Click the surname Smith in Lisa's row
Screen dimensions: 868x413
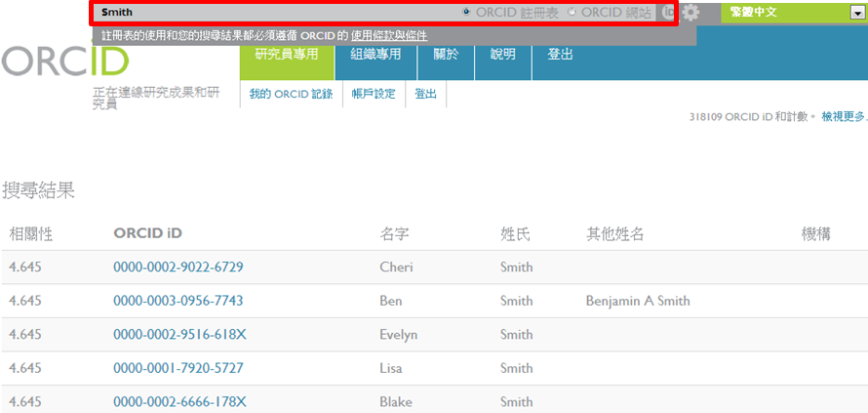(517, 369)
